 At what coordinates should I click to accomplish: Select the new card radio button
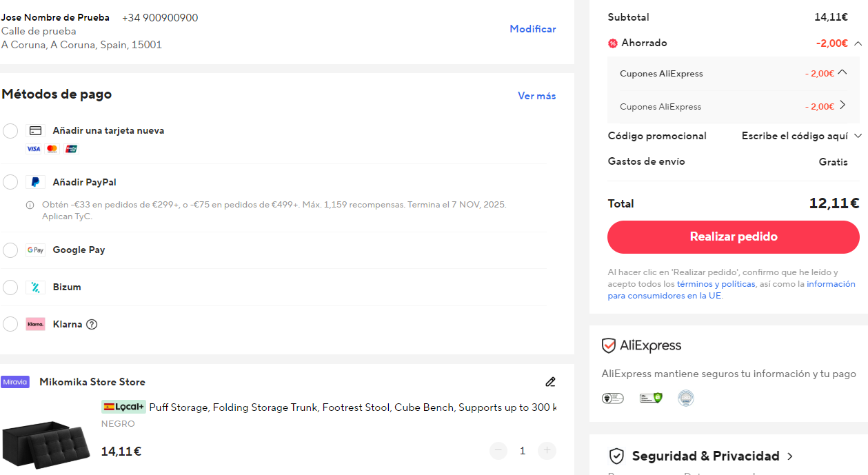click(10, 131)
